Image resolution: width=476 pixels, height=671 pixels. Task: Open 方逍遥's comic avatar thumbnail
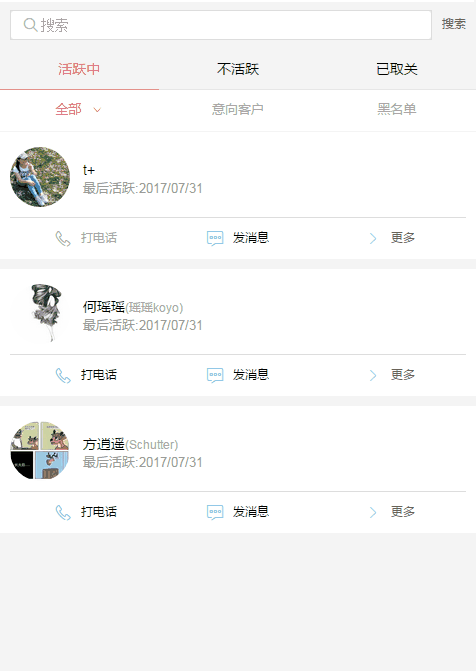tap(40, 451)
